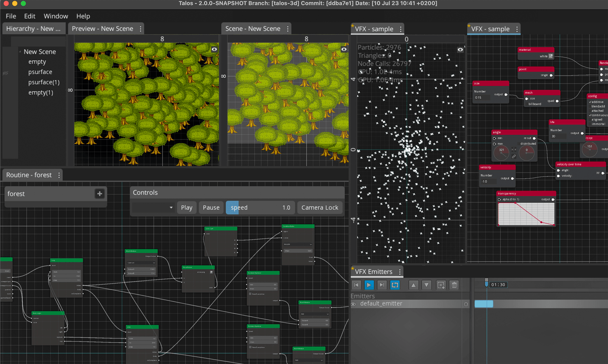Screen dimensions: 608x364
Task: Edit the white material with the edit icon
Action: [551, 56]
